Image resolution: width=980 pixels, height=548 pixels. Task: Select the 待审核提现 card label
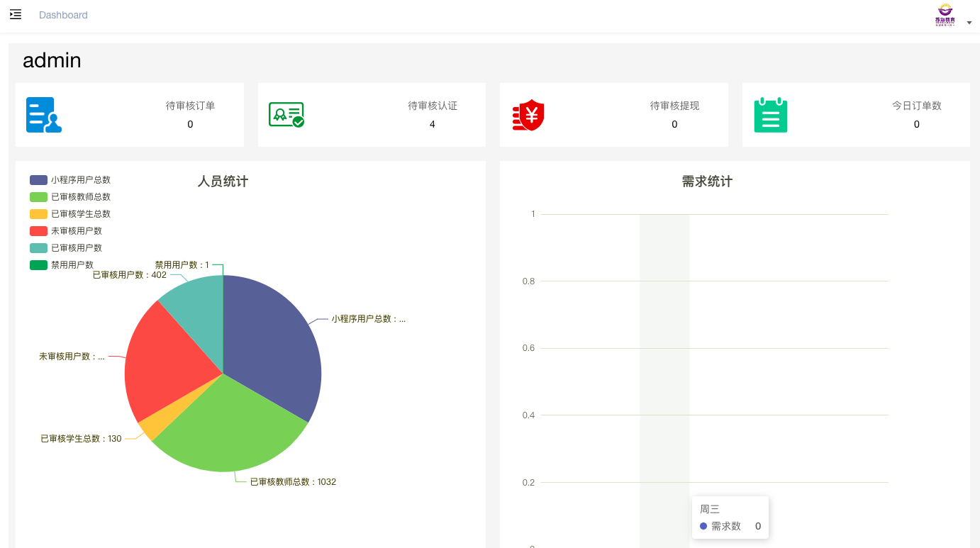[674, 106]
